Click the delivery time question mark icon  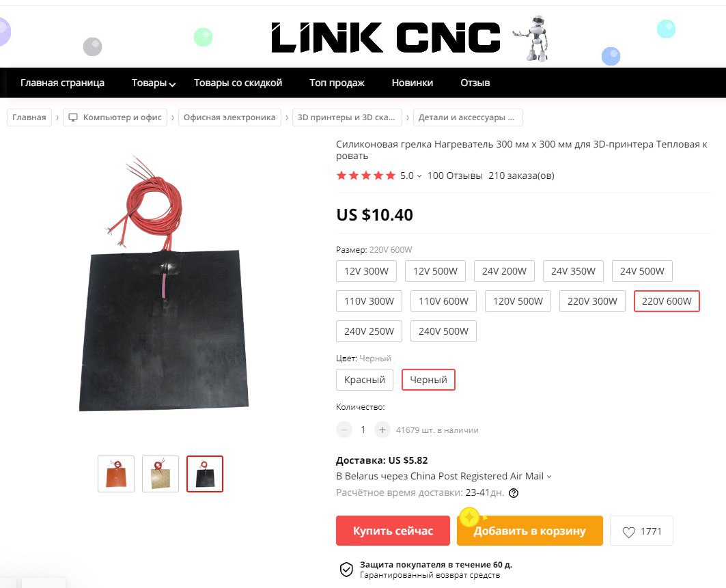[x=513, y=493]
